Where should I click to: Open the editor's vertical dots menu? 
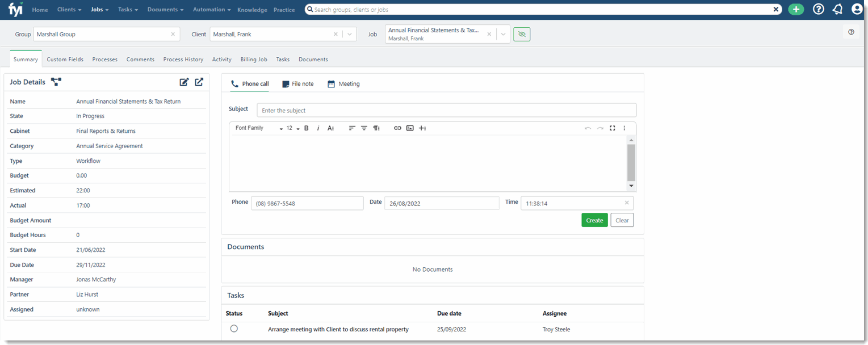pos(624,128)
